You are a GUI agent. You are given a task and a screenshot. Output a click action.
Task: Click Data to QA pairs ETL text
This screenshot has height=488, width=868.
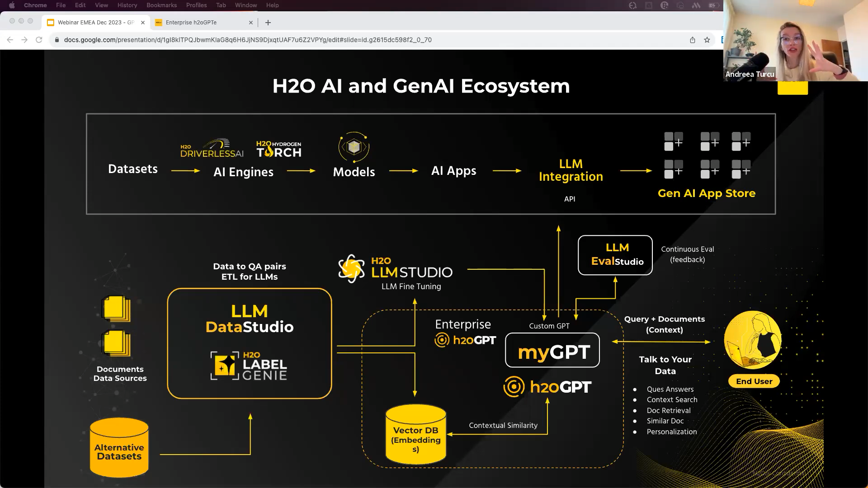tap(250, 272)
